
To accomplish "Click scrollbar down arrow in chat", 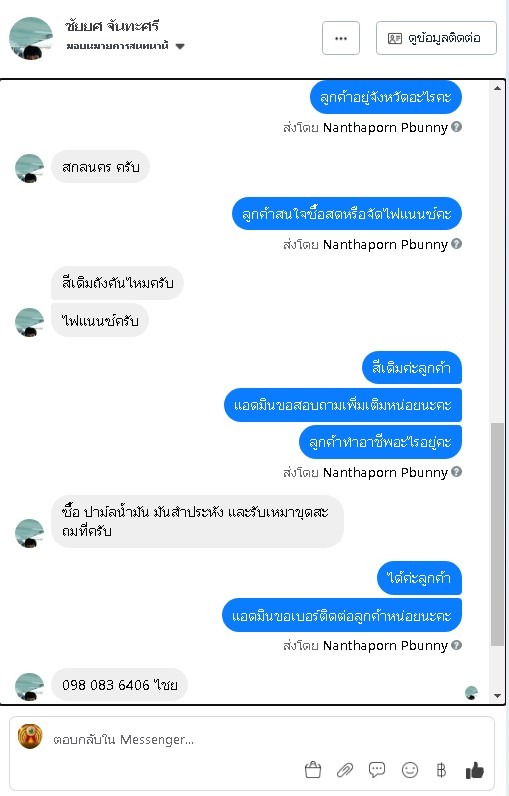I will tap(497, 695).
